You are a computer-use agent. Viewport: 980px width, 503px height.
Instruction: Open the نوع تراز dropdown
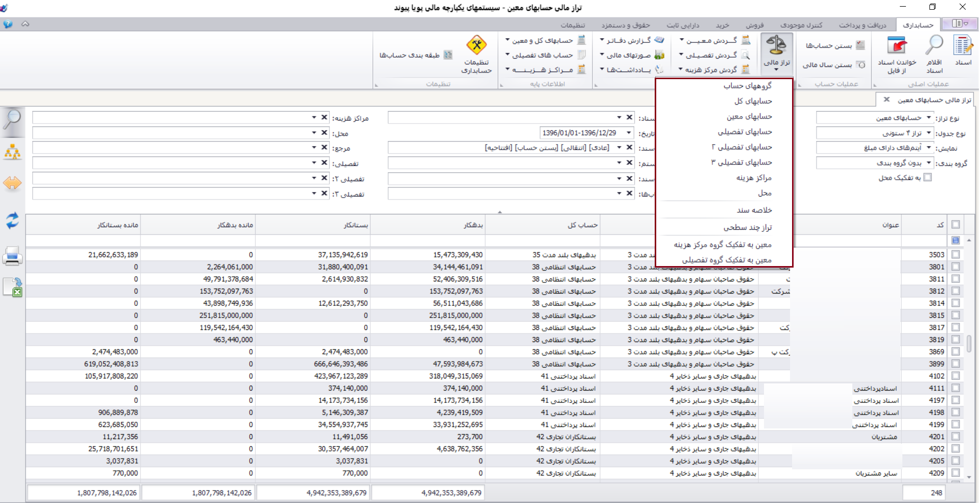[929, 118]
